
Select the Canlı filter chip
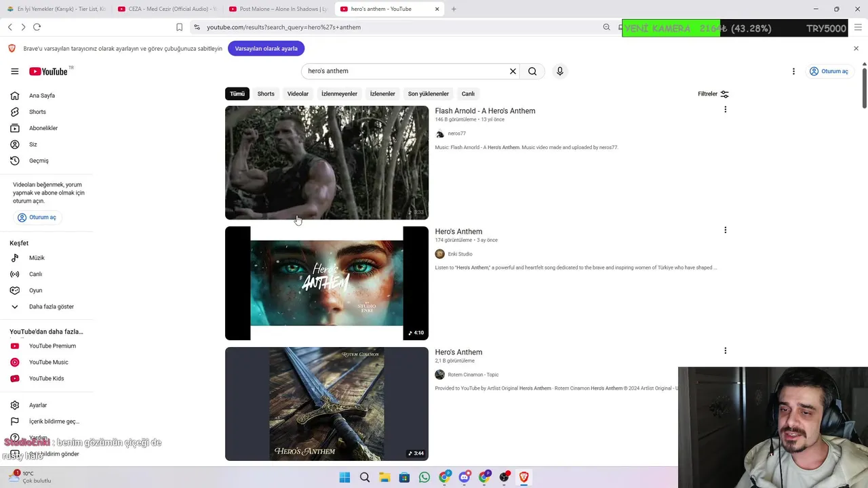tap(468, 94)
